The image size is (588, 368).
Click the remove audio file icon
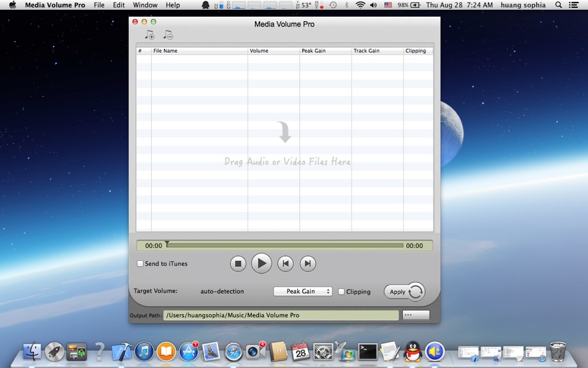pos(168,35)
